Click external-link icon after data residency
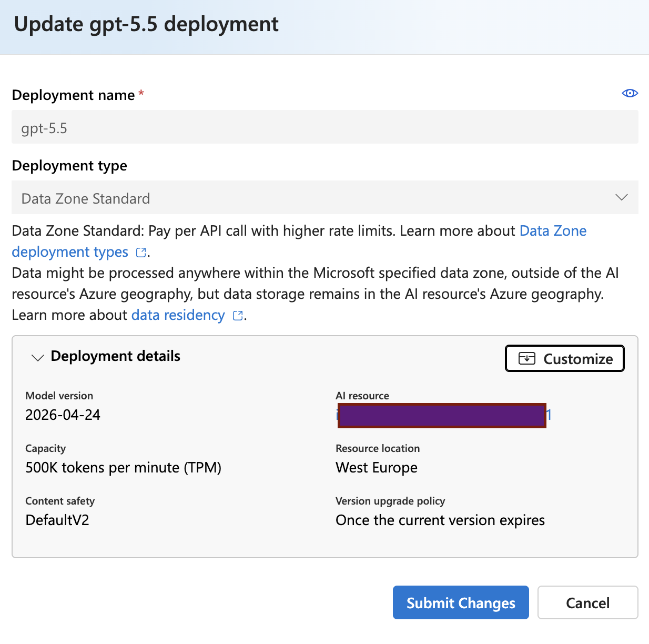This screenshot has height=644, width=649. [238, 316]
